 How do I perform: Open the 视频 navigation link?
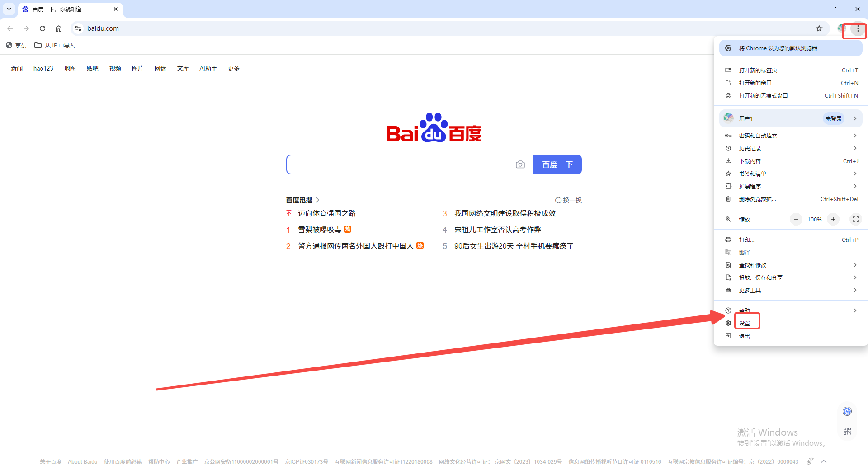tap(115, 68)
